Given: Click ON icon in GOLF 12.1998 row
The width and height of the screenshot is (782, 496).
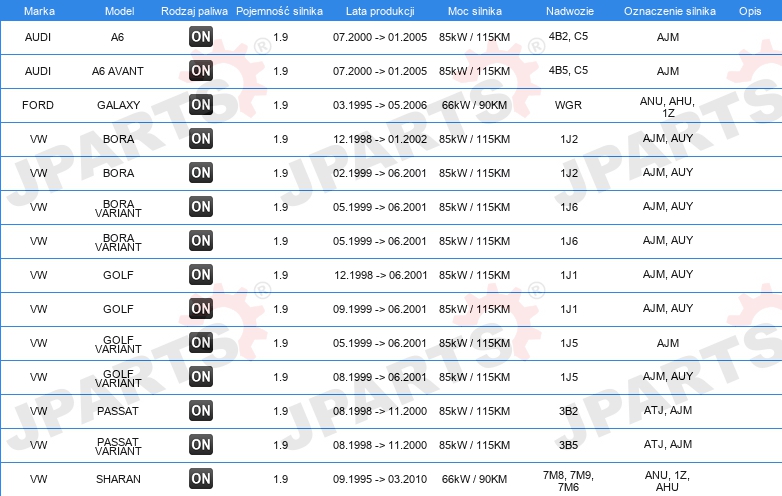Looking at the screenshot, I should 201,275.
